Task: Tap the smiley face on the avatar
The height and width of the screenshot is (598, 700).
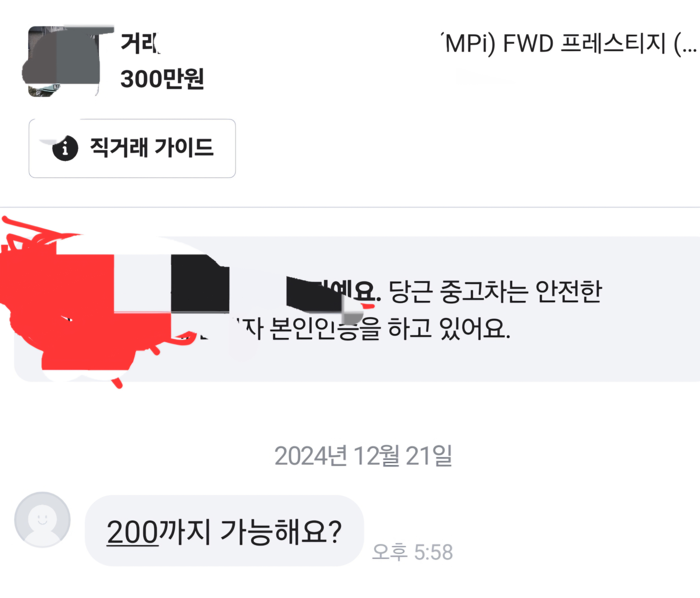Action: (x=42, y=519)
